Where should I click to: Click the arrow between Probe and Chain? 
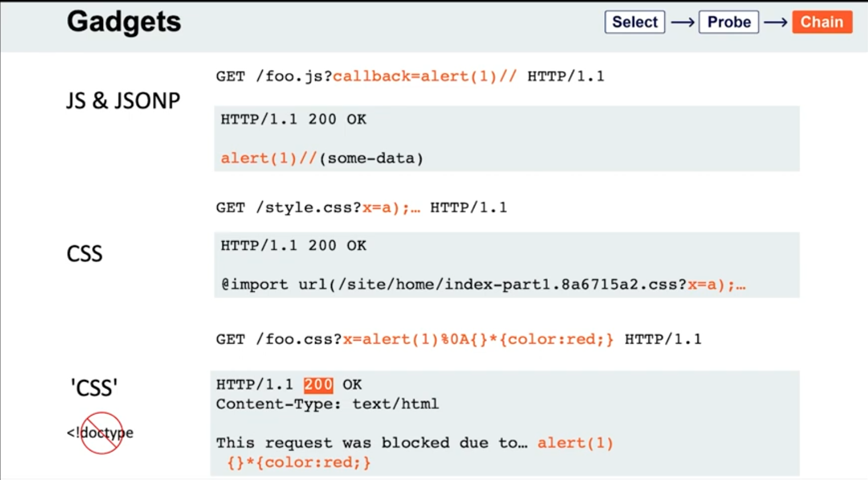pyautogui.click(x=775, y=23)
